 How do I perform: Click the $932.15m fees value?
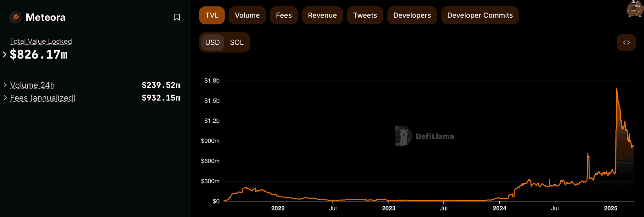point(161,98)
